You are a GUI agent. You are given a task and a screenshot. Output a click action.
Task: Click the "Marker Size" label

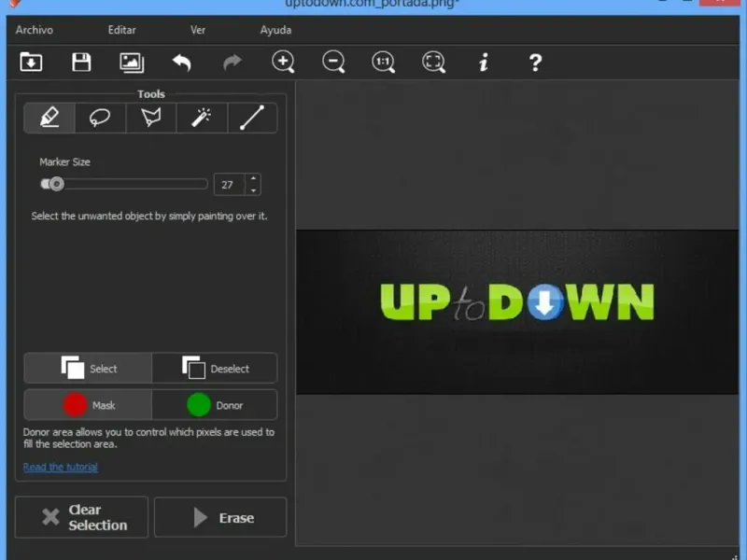64,161
